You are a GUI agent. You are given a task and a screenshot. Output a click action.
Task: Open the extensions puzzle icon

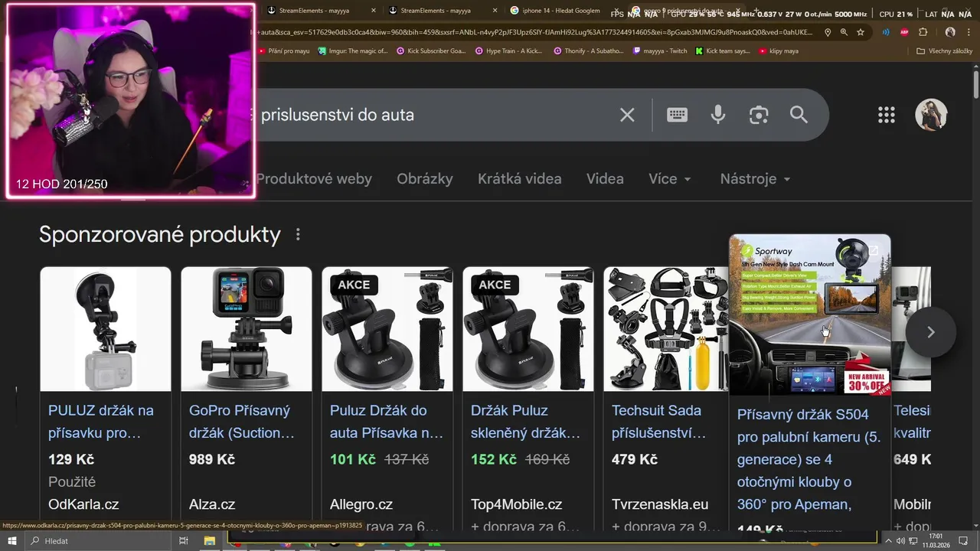pos(923,32)
